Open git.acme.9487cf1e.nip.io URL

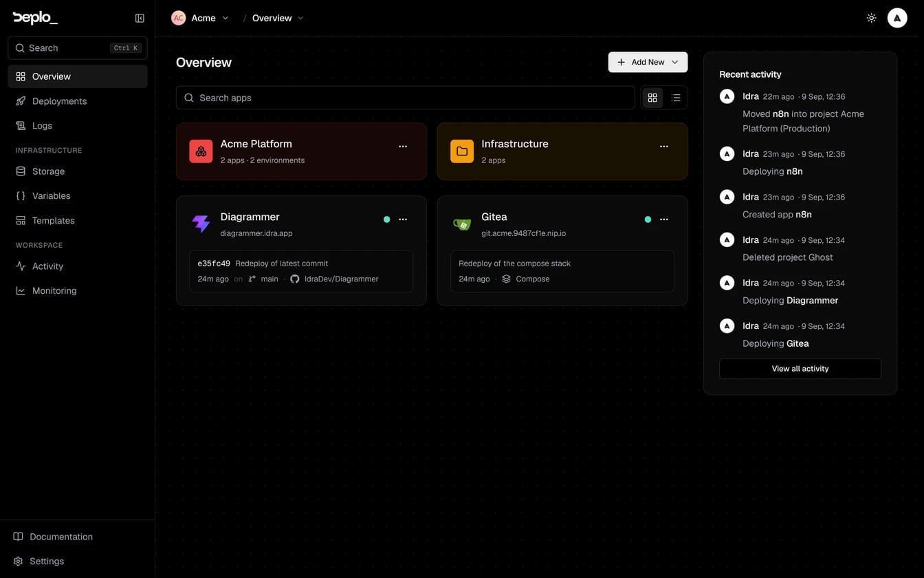524,233
